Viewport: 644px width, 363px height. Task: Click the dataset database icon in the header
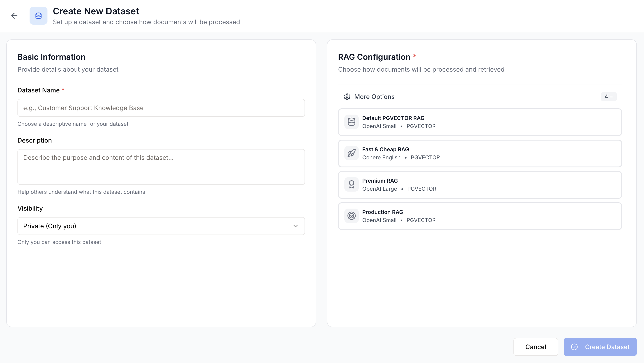click(38, 15)
